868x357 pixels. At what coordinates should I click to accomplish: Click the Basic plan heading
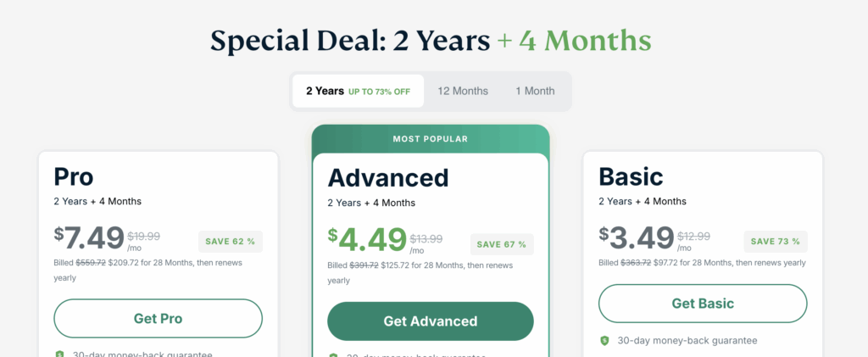pyautogui.click(x=631, y=177)
